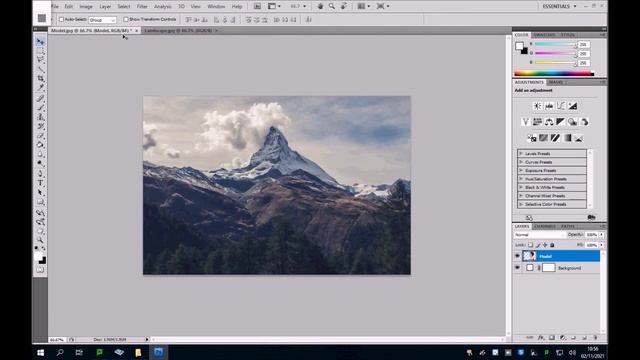This screenshot has width=640, height=360.
Task: Add a Levels adjustment
Action: (x=549, y=106)
